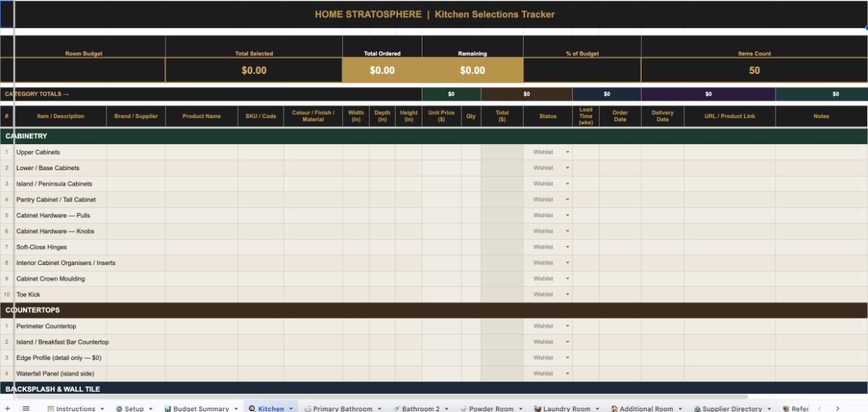Image resolution: width=868 pixels, height=412 pixels.
Task: Open Status dropdown for Waterfall Panel row
Action: pyautogui.click(x=567, y=374)
